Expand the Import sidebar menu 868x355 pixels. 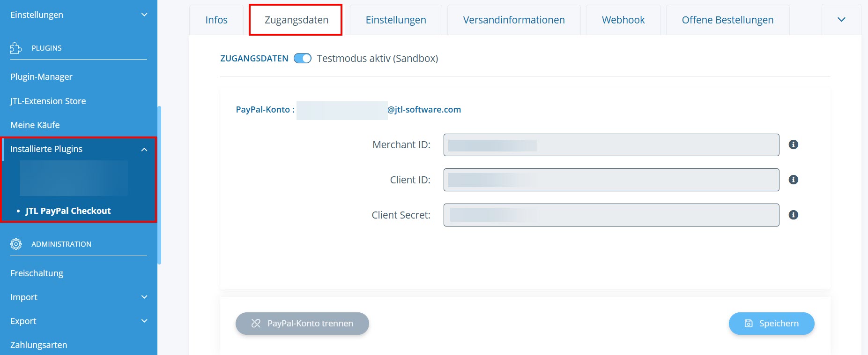click(x=144, y=297)
